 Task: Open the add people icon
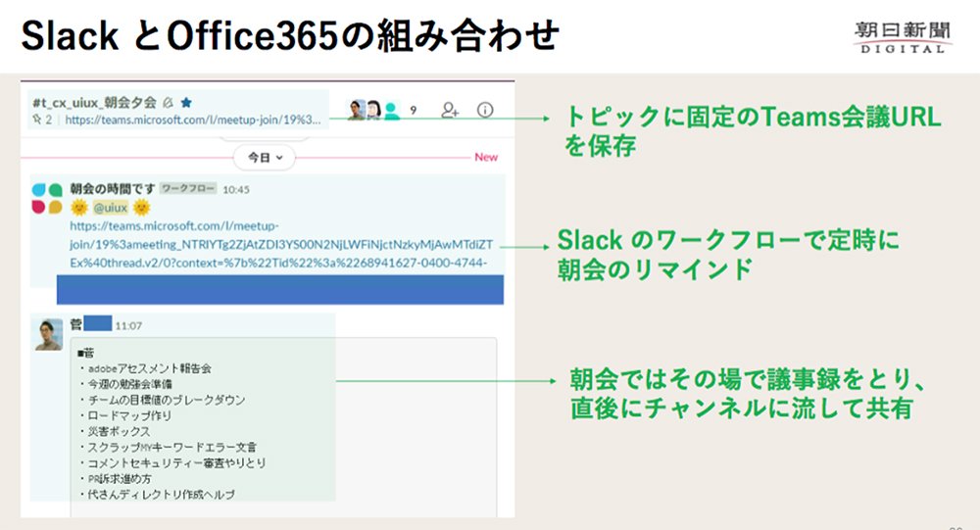(x=450, y=110)
